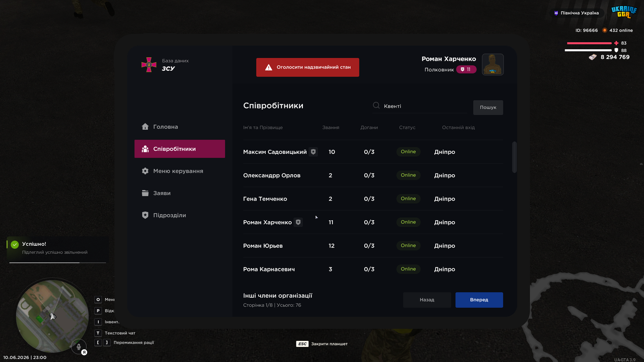Click the folder icon next to Заяви
This screenshot has width=644, height=362.
tap(145, 193)
